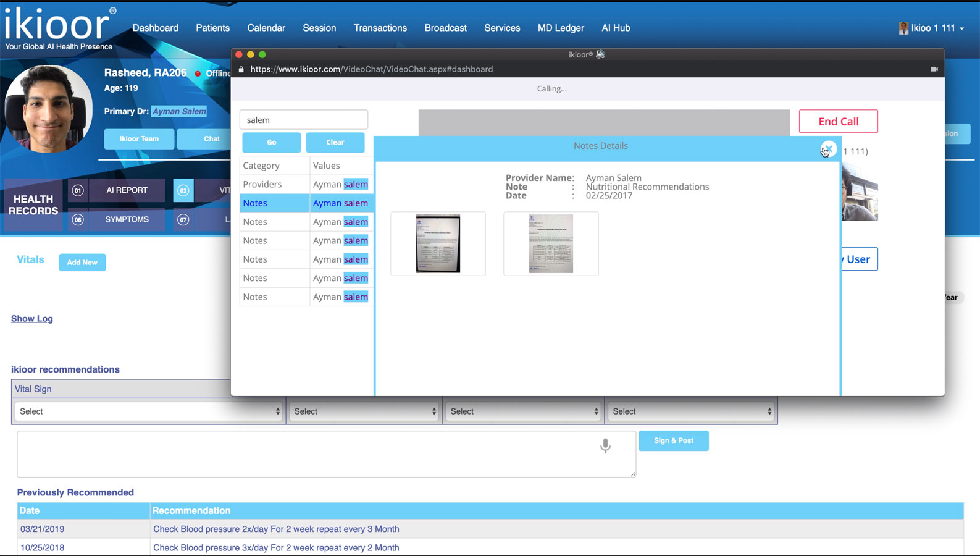
Task: Click the video chat URL address bar
Action: (x=372, y=69)
